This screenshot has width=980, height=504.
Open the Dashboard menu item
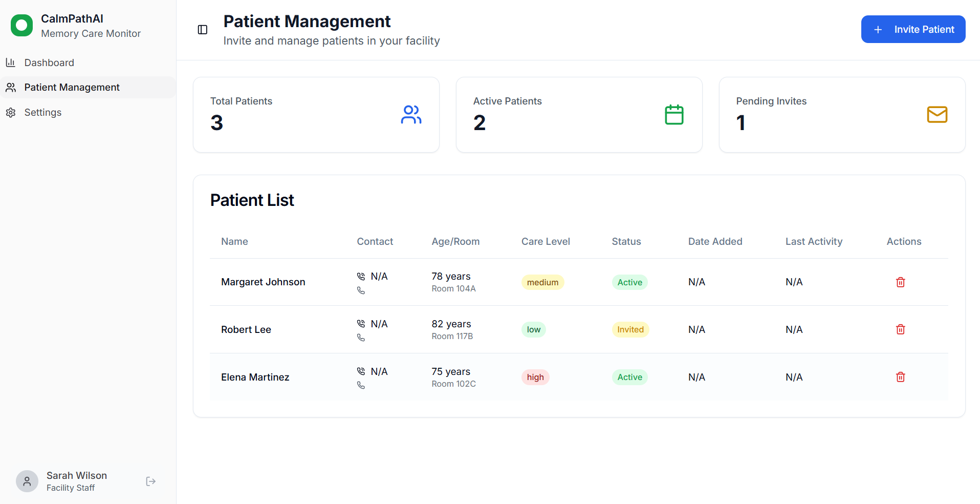49,62
